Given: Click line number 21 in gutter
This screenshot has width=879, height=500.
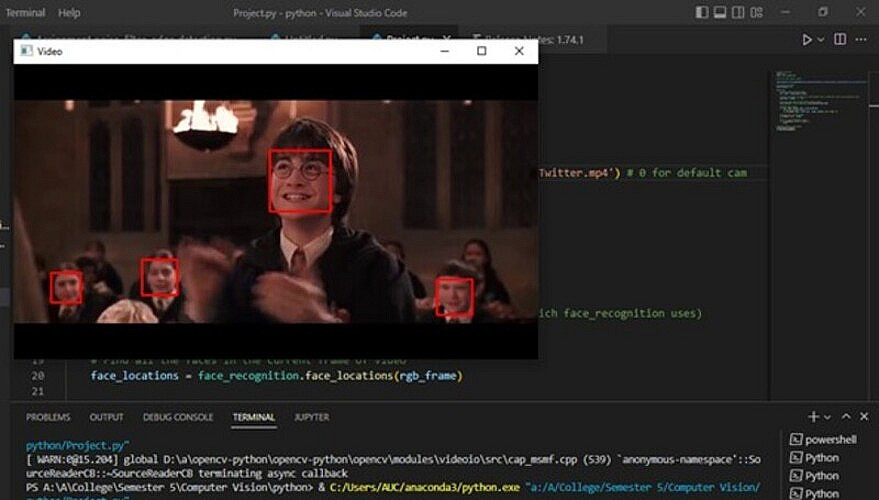Looking at the screenshot, I should coord(38,391).
